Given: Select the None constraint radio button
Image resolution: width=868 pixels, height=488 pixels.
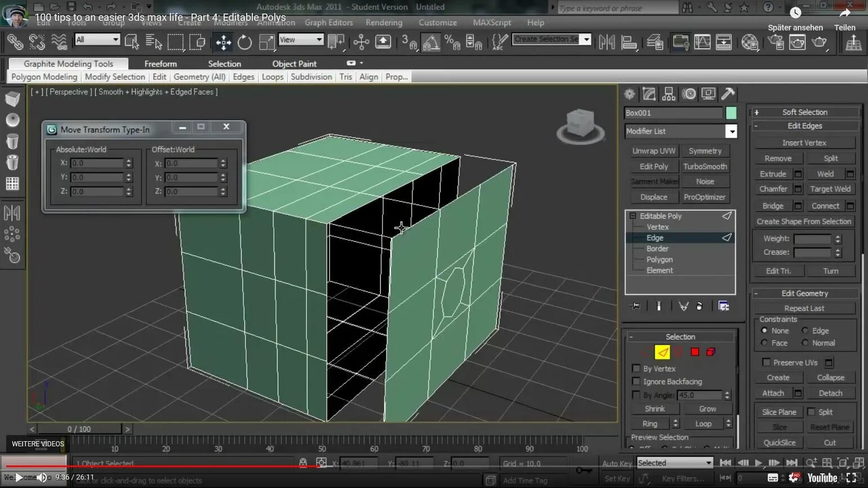Looking at the screenshot, I should point(764,331).
